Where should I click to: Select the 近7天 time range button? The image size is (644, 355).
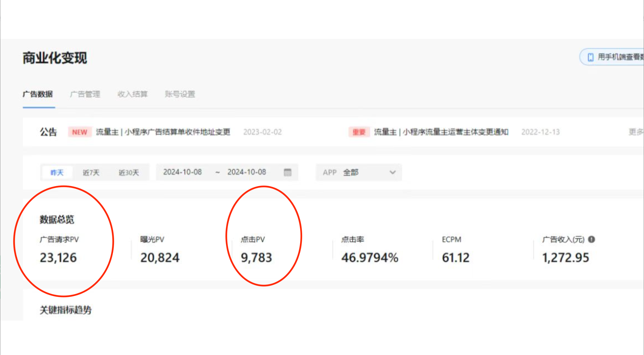pos(90,172)
